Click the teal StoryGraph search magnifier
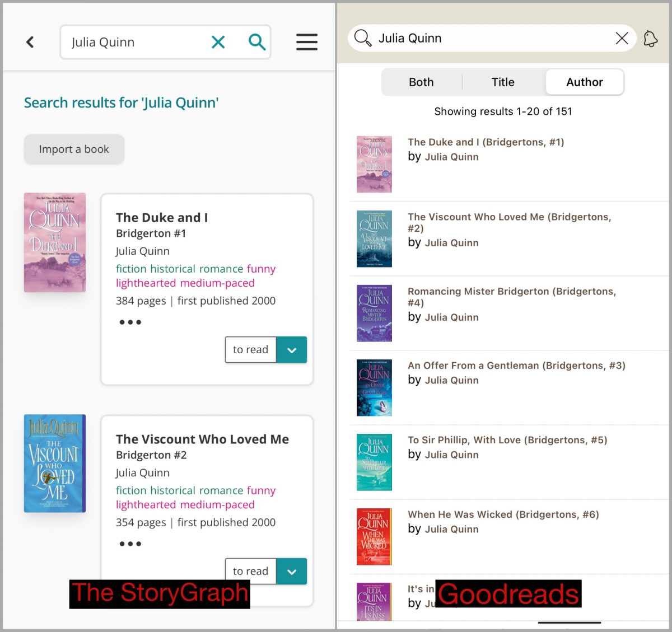 [x=256, y=42]
